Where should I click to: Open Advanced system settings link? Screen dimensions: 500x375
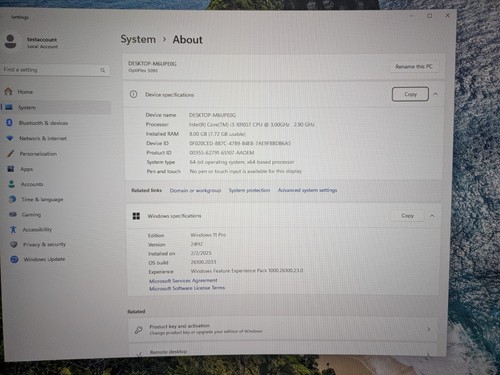(308, 190)
